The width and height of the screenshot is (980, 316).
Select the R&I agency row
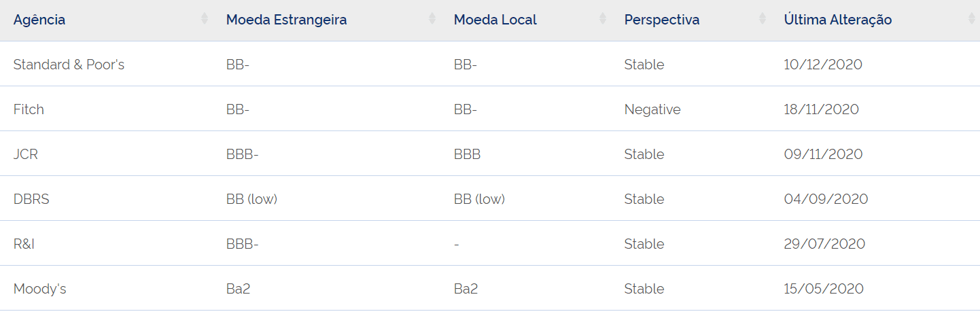(490, 243)
